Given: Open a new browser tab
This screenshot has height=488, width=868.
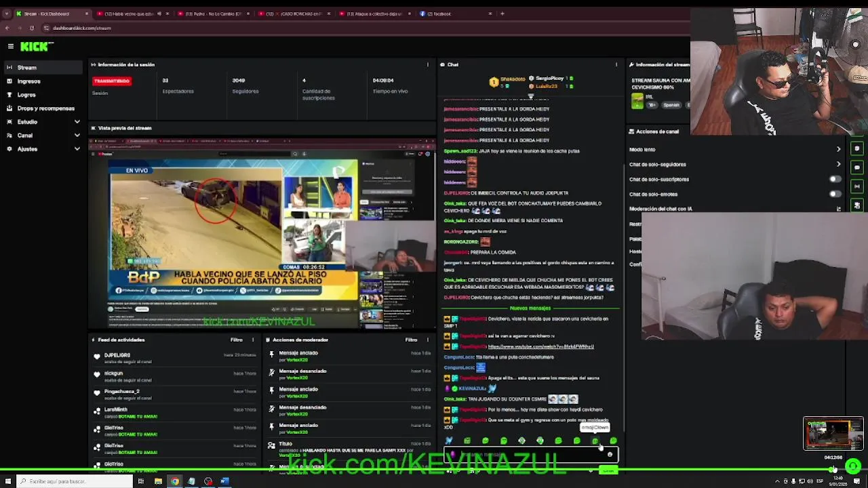Looking at the screenshot, I should click(502, 14).
